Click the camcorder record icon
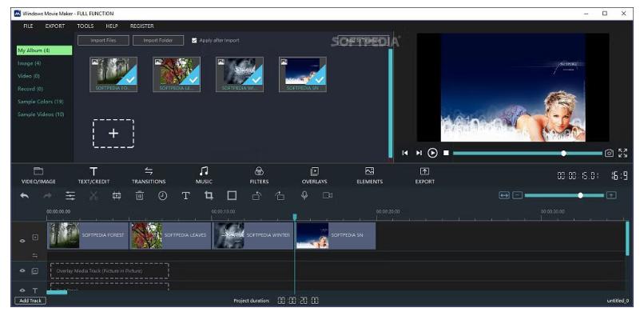 (x=328, y=195)
